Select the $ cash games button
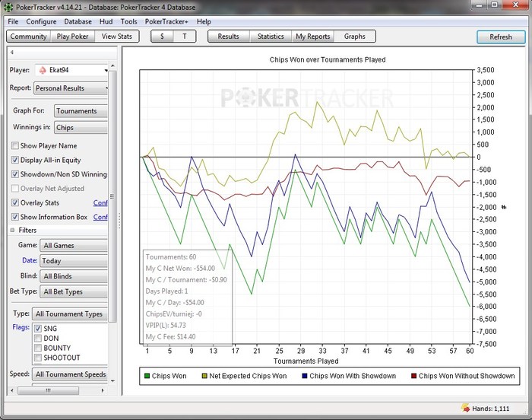Screen dimensions: 532x420 [162, 37]
